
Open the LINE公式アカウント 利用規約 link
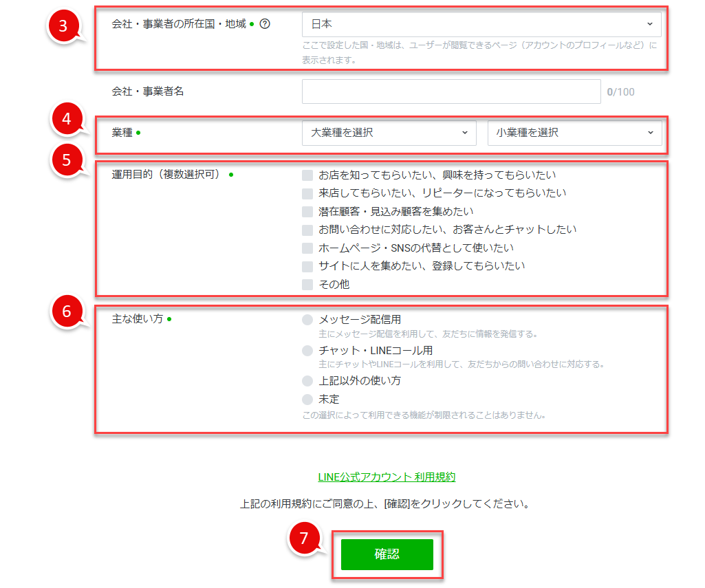(x=387, y=477)
